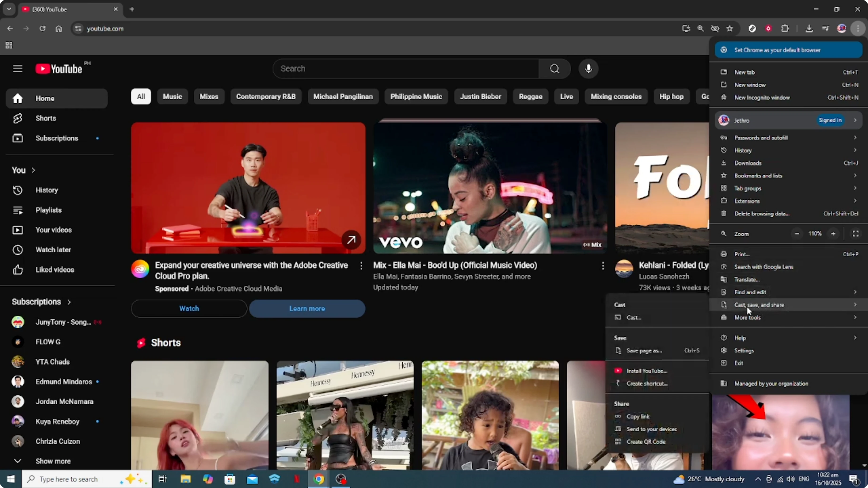Open History in the Chrome menu
The image size is (868, 488).
pos(744,150)
